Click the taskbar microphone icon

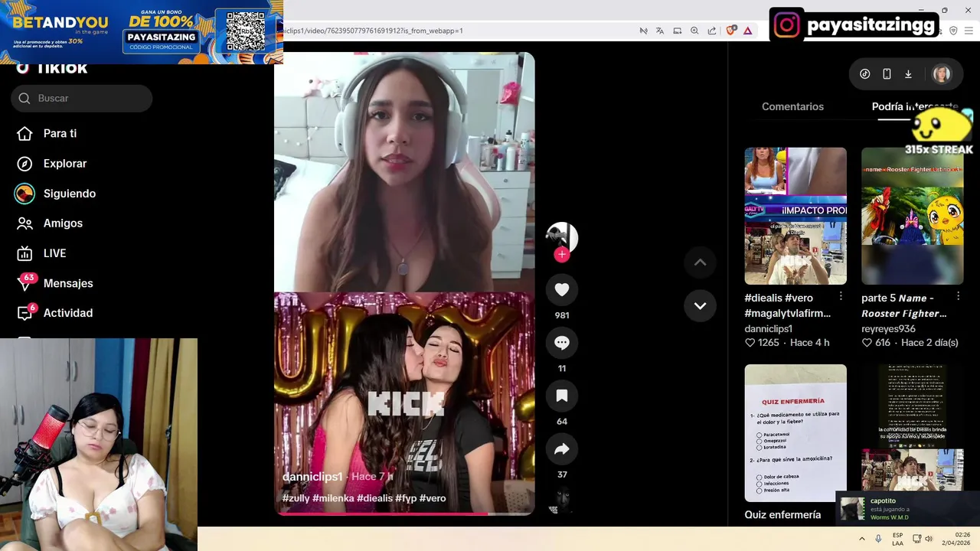(x=878, y=539)
